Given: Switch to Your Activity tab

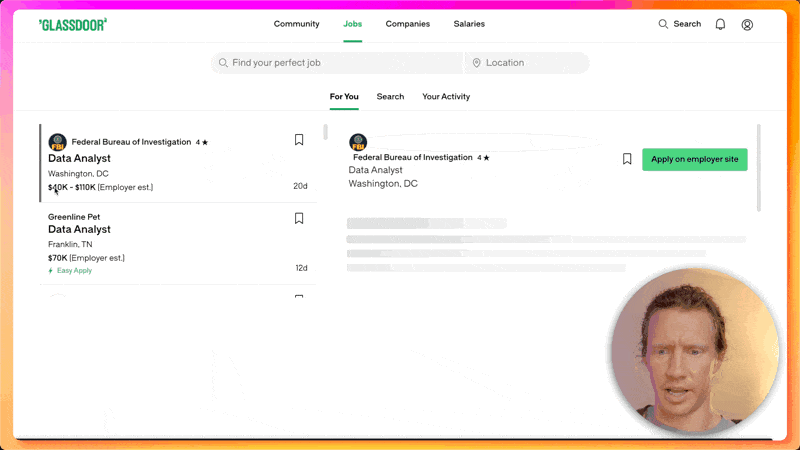Looking at the screenshot, I should (446, 96).
